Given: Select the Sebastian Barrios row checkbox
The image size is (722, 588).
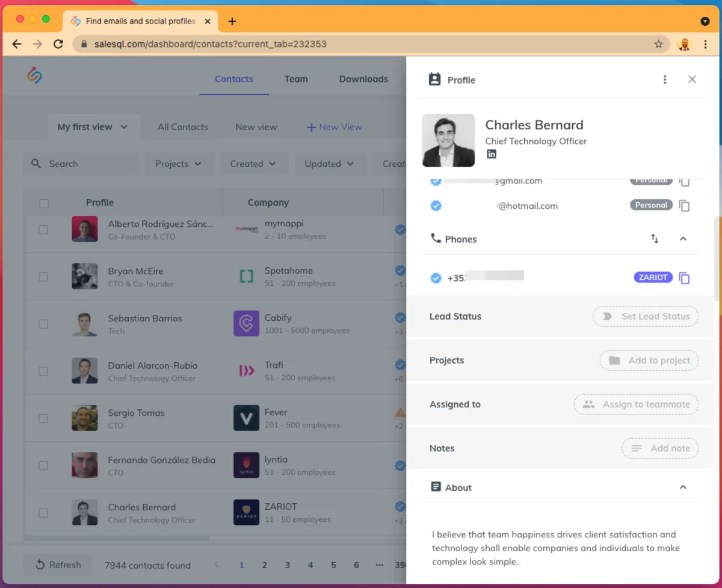Looking at the screenshot, I should [43, 324].
